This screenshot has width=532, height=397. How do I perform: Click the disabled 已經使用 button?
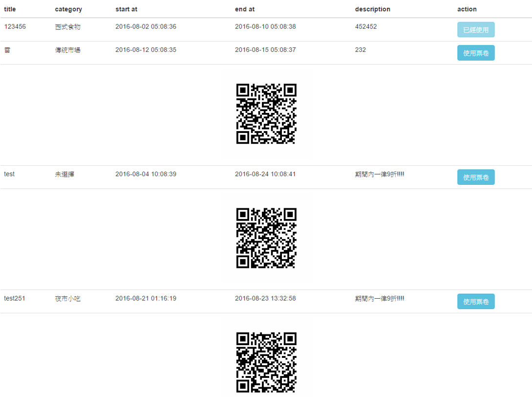pyautogui.click(x=475, y=30)
